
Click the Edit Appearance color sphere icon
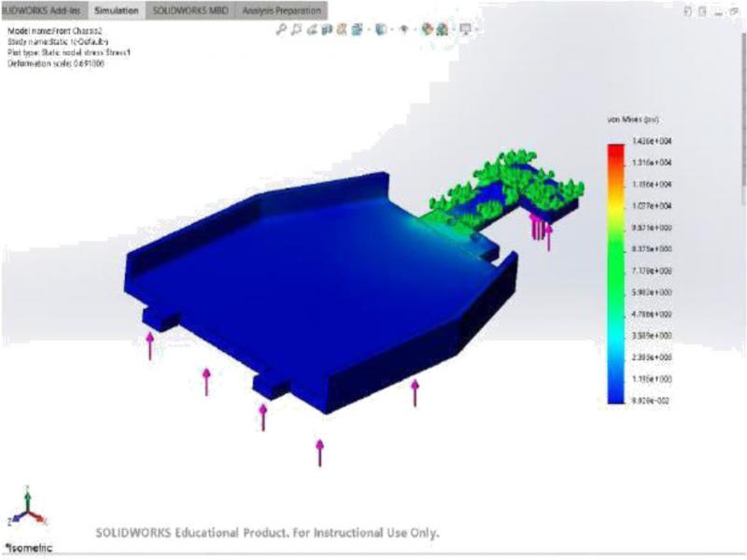[x=427, y=30]
